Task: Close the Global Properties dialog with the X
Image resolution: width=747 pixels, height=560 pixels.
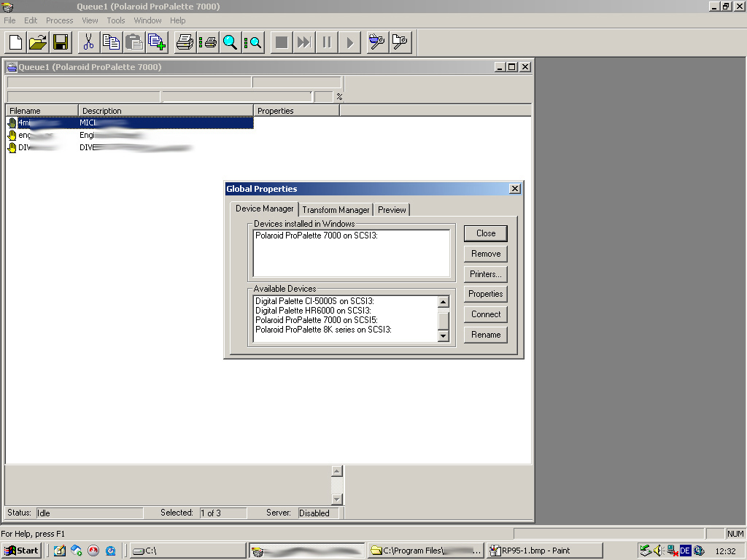Action: tap(514, 189)
